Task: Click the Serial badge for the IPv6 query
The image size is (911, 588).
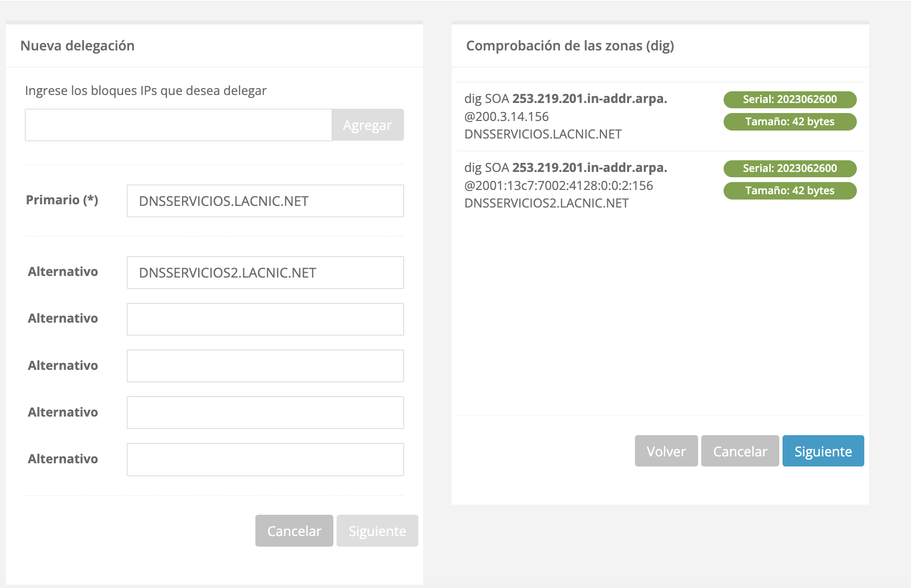Action: pos(789,169)
